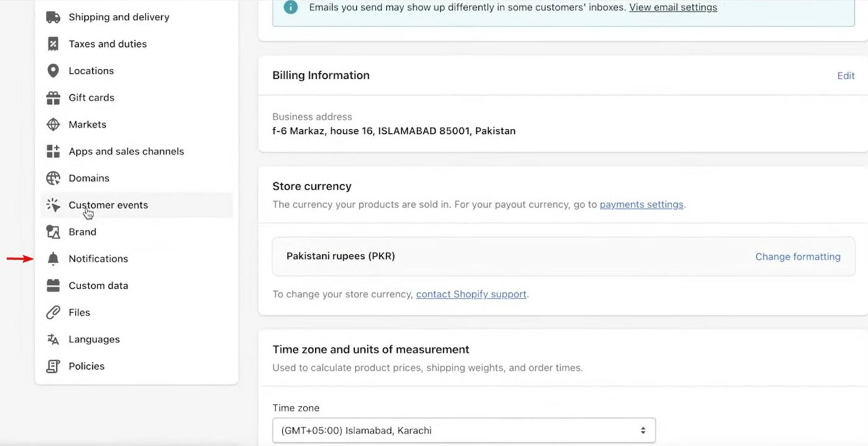
Task: Click the Taxes and duties icon
Action: coord(54,43)
